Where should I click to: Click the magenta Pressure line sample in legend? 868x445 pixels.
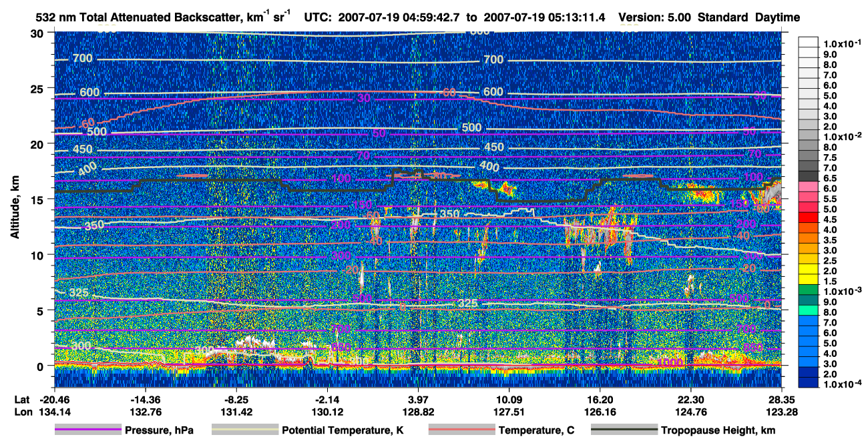click(87, 430)
